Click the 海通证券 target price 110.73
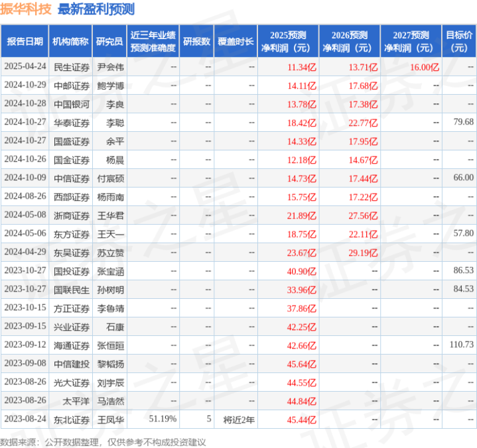Viewport: 477px width, 448px height. 461,345
